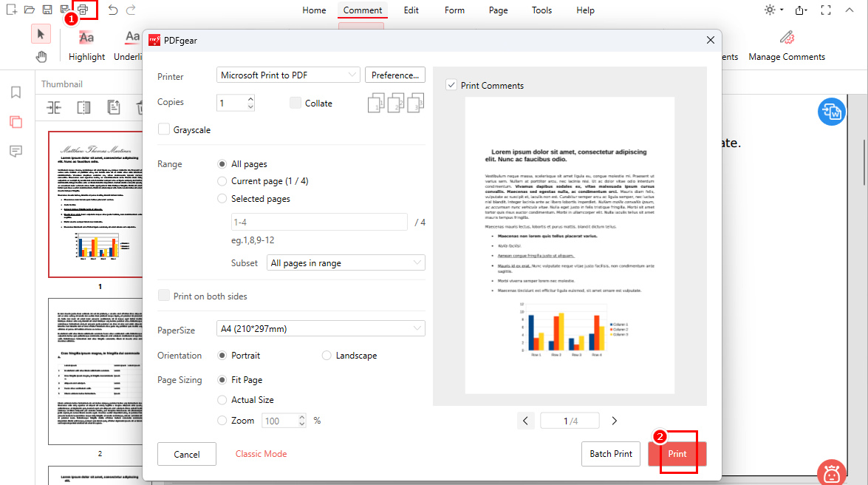Viewport: 868px width, 485px height.
Task: Select the Hand pan tool
Action: [x=41, y=57]
